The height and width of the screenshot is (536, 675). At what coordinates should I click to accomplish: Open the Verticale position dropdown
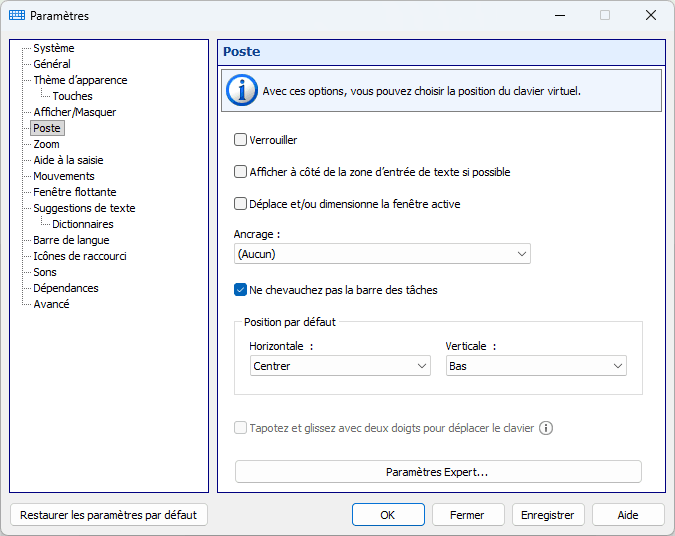click(x=536, y=366)
